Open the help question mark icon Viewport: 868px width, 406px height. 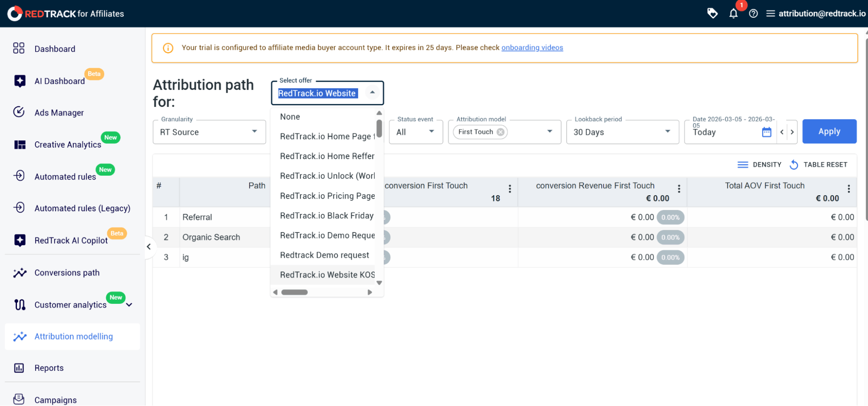point(753,13)
